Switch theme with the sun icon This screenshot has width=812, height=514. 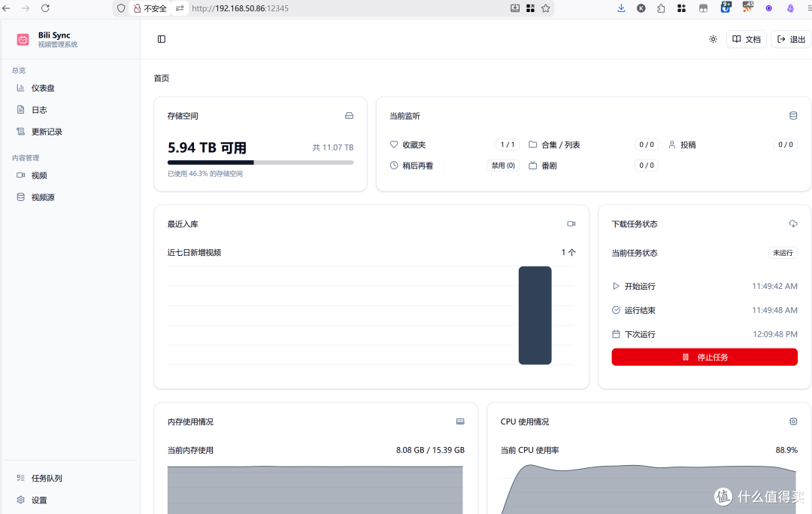click(713, 39)
